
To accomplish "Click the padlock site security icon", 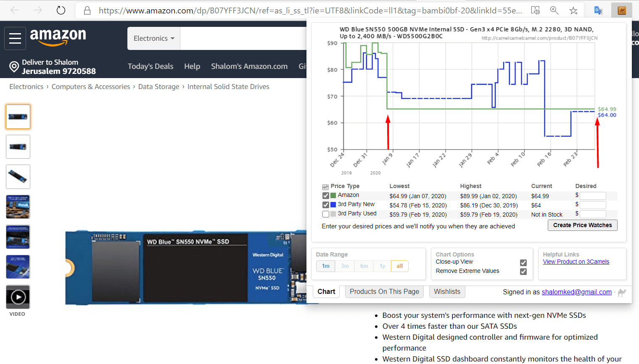I will pos(87,10).
